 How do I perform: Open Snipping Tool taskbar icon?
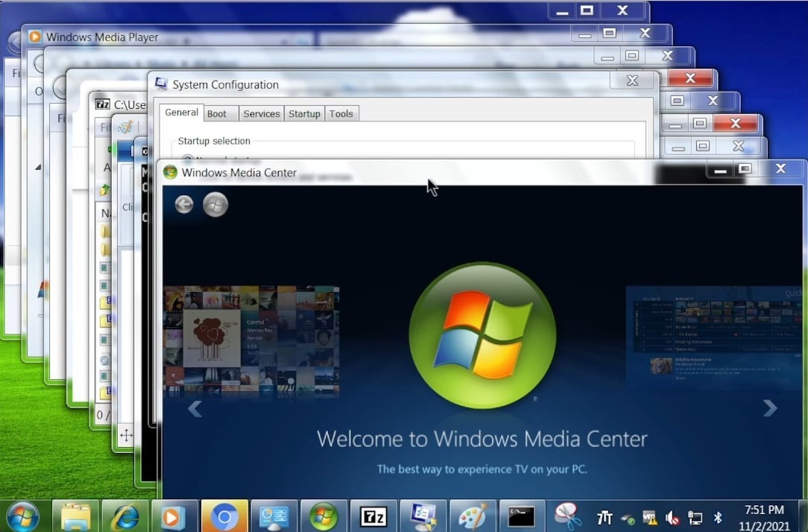[x=568, y=516]
